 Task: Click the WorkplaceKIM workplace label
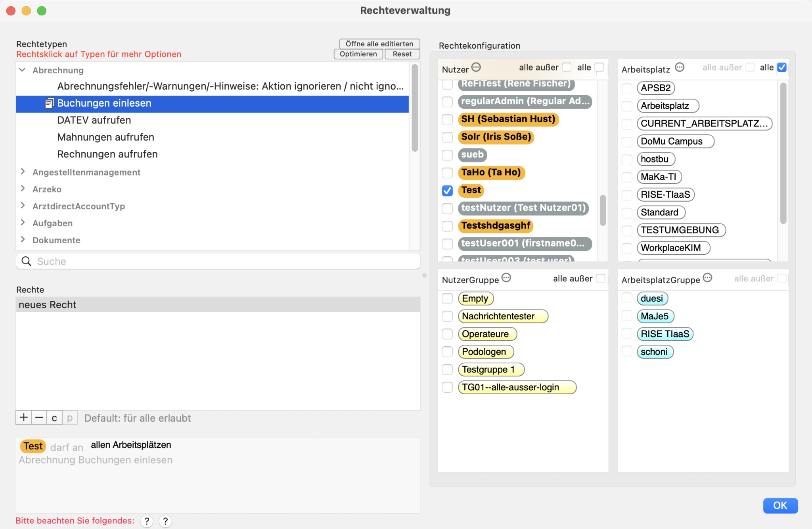tap(673, 248)
